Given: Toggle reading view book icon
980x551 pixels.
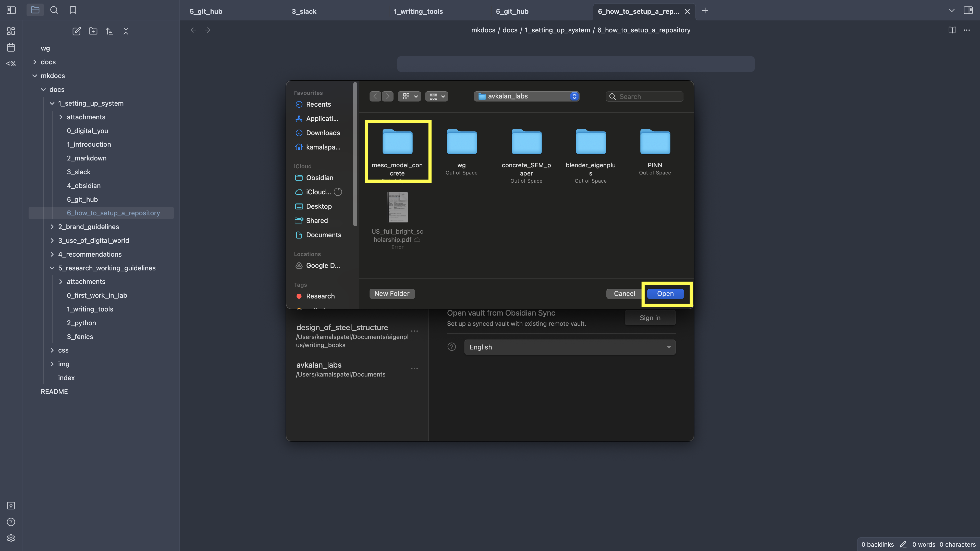Looking at the screenshot, I should coord(952,30).
